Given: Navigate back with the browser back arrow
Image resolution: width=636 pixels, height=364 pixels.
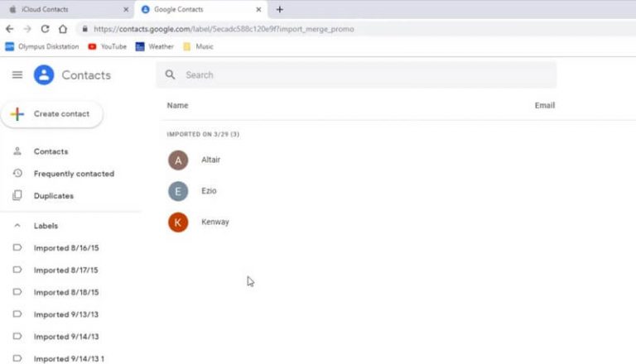Looking at the screenshot, I should click(x=10, y=29).
